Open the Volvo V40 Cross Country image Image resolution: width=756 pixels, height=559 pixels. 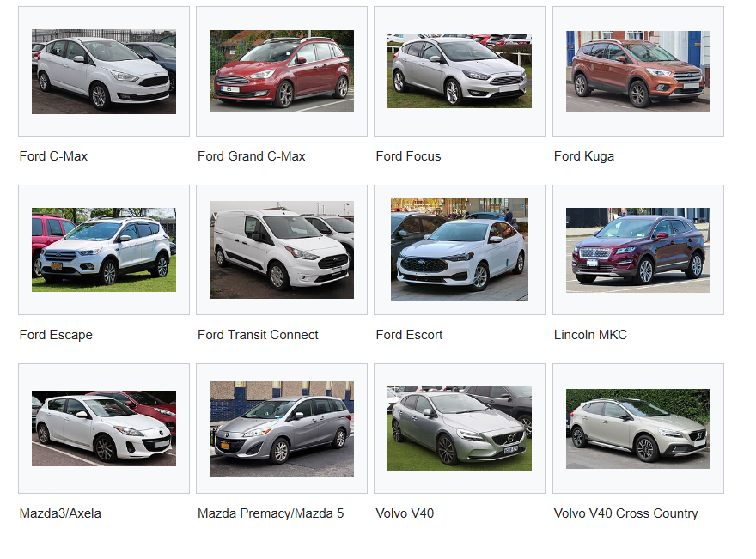637,428
